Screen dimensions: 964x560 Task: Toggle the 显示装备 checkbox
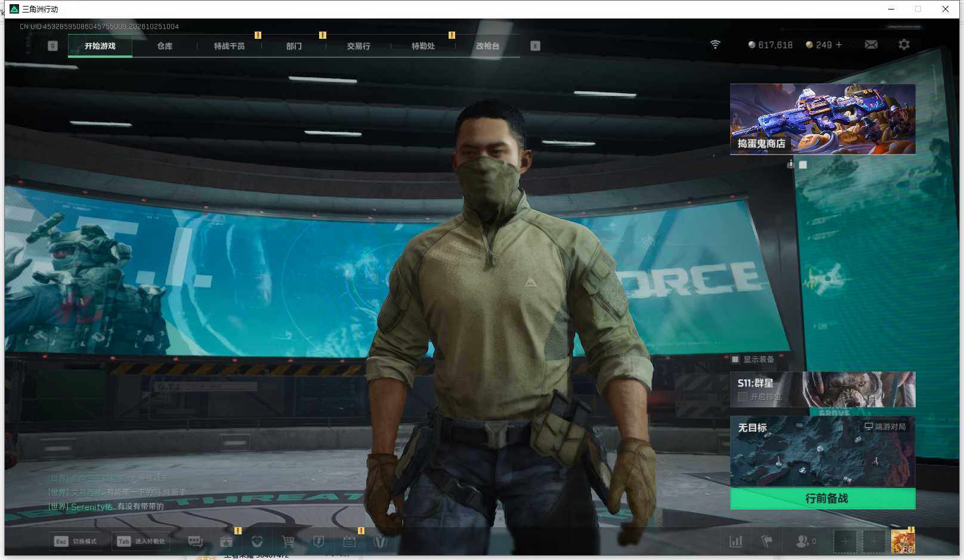click(x=736, y=359)
